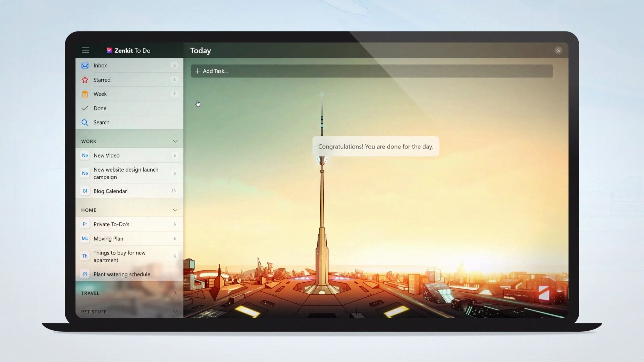The height and width of the screenshot is (362, 644).
Task: Click the user avatar icon top-right
Action: [558, 50]
